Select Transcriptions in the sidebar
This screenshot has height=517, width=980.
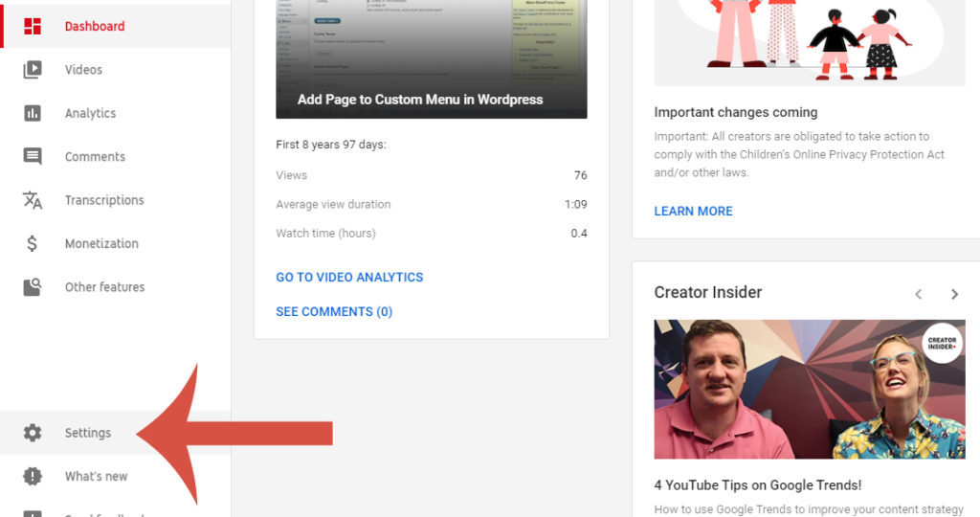[x=115, y=200]
